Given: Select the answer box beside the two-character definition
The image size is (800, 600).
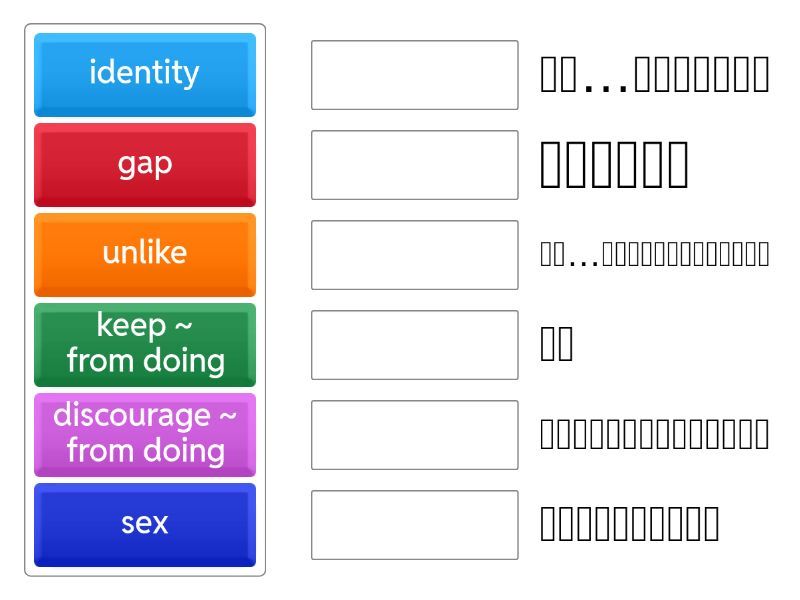Looking at the screenshot, I should [414, 345].
